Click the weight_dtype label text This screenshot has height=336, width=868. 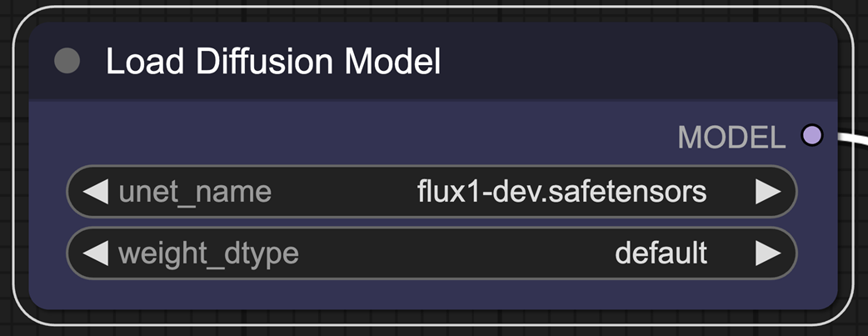point(208,253)
